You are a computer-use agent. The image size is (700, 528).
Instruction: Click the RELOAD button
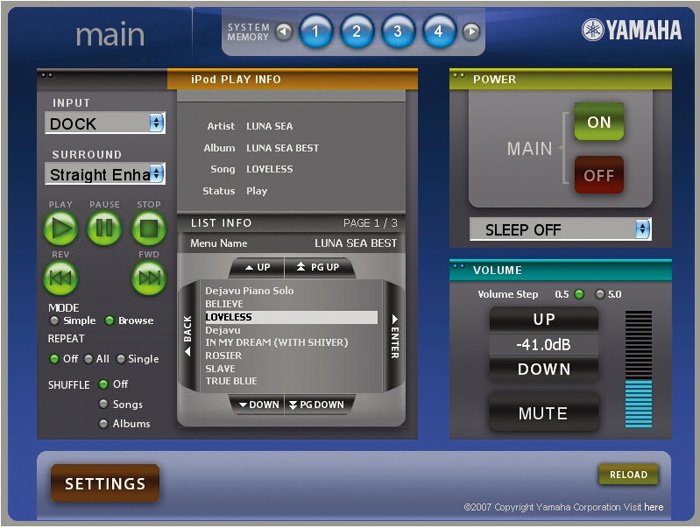coord(628,475)
